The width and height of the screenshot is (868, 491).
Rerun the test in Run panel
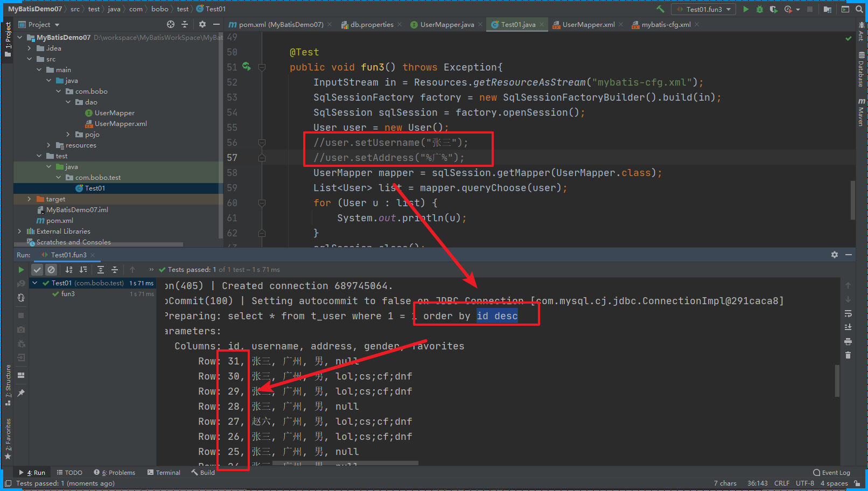pyautogui.click(x=21, y=270)
